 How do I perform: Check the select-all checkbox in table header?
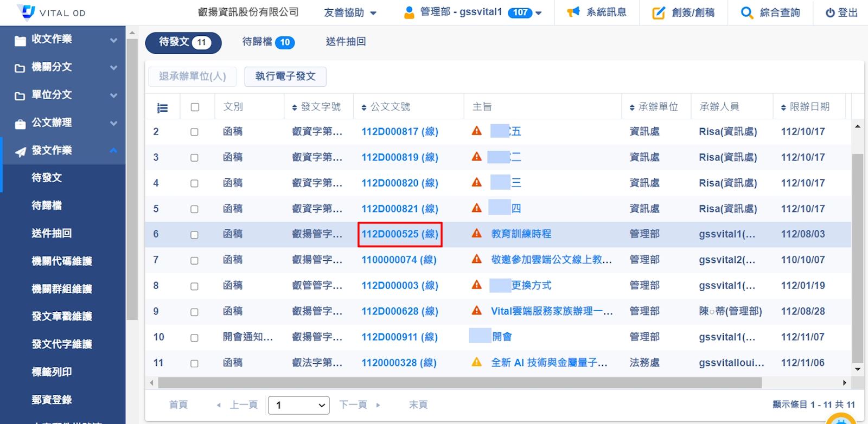pos(195,107)
